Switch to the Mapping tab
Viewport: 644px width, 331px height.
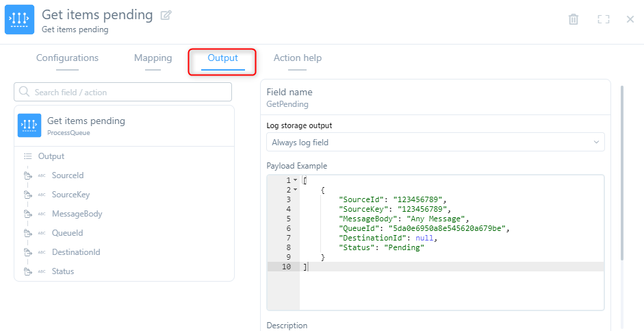153,58
